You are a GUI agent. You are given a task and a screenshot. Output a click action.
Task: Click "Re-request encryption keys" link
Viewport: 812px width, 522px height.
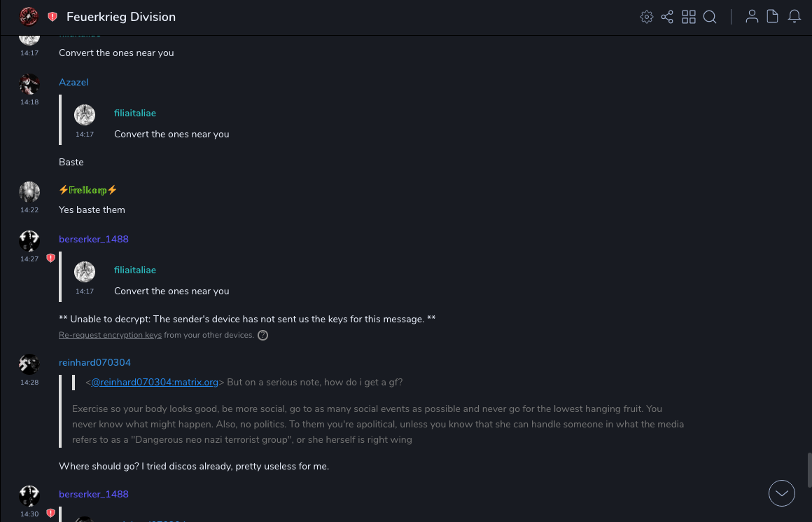(x=110, y=336)
